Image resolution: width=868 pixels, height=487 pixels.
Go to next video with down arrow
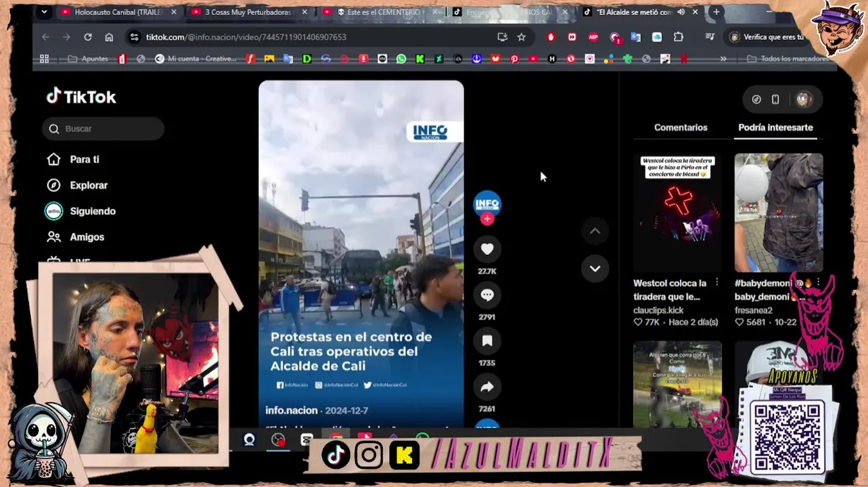pos(595,269)
